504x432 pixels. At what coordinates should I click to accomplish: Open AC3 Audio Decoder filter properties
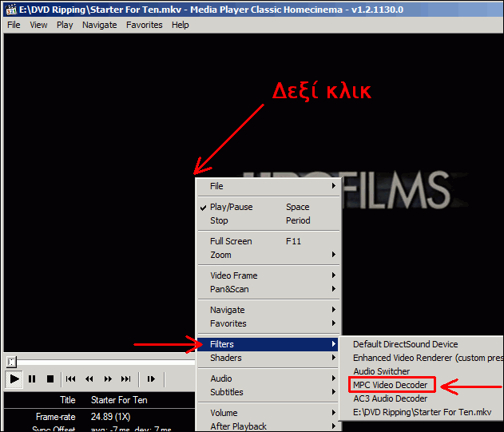[x=422, y=399]
